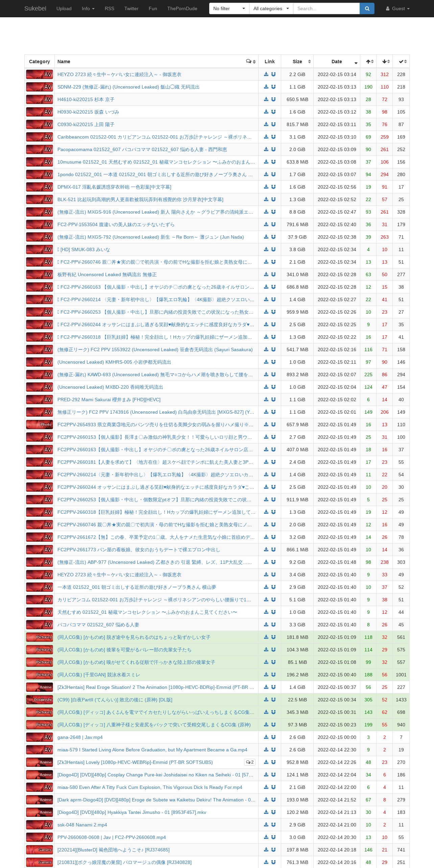
Task: Open the DPMX-017 torrent page
Action: pyautogui.click(x=114, y=187)
